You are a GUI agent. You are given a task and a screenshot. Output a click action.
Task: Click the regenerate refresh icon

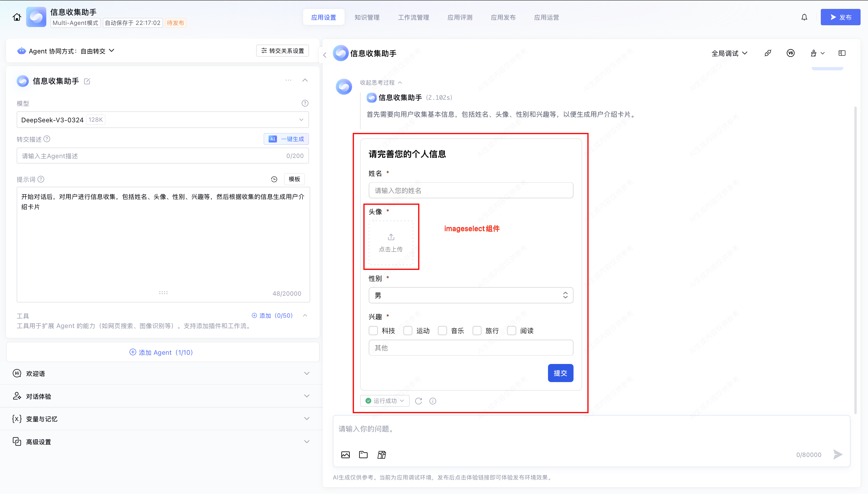tap(419, 401)
